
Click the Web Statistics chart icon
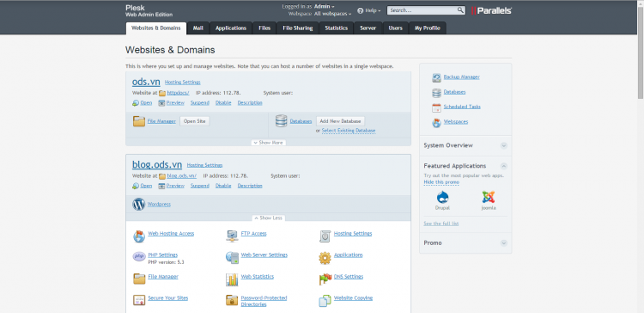point(232,279)
